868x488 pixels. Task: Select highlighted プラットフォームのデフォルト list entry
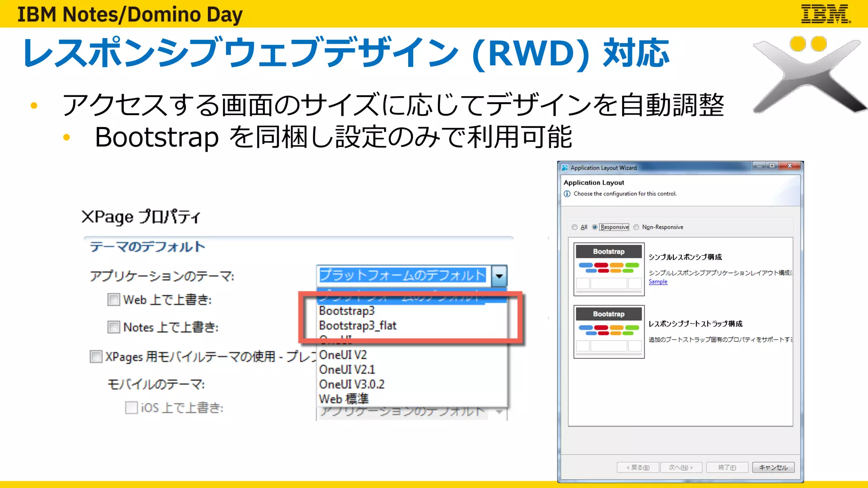412,296
